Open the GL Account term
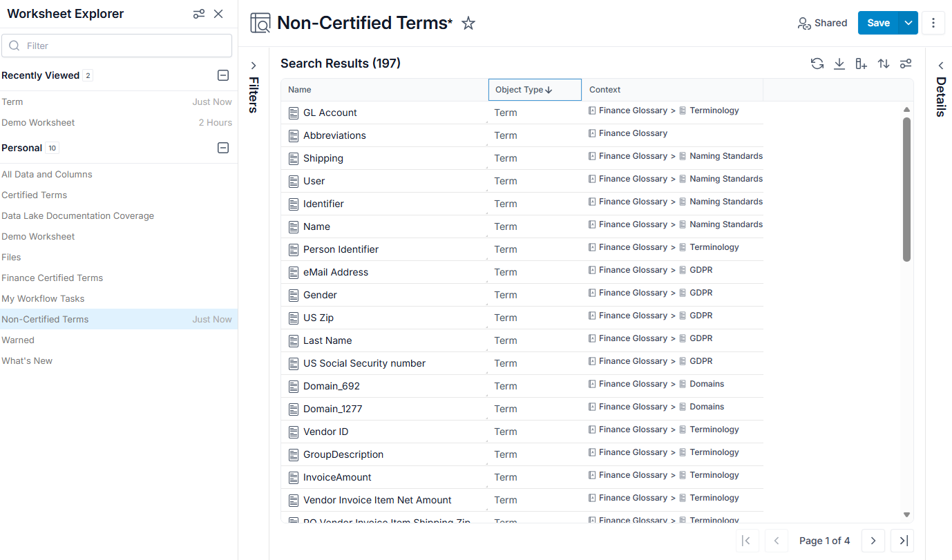Image resolution: width=952 pixels, height=560 pixels. 330,113
